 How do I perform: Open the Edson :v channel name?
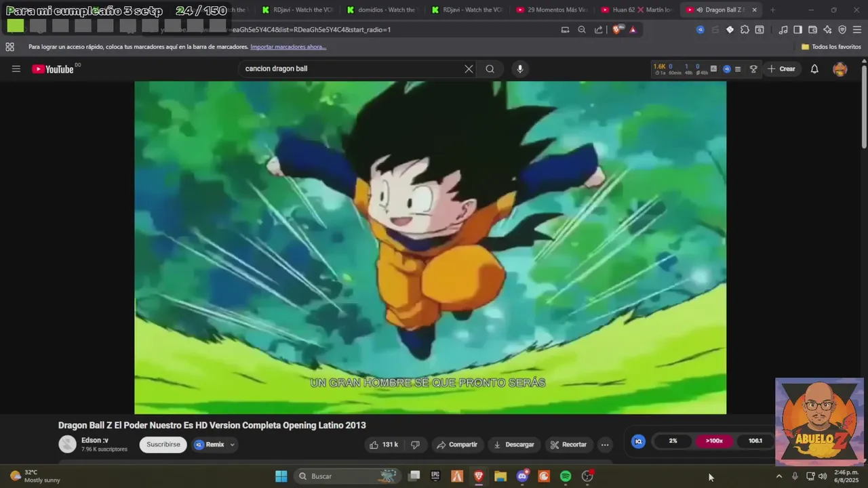95,441
